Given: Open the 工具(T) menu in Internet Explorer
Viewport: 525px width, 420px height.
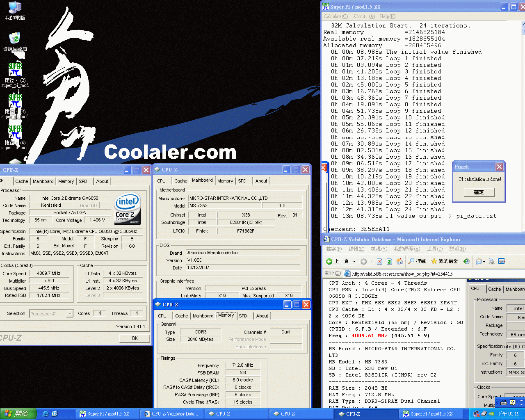Looking at the screenshot, I should point(435,249).
